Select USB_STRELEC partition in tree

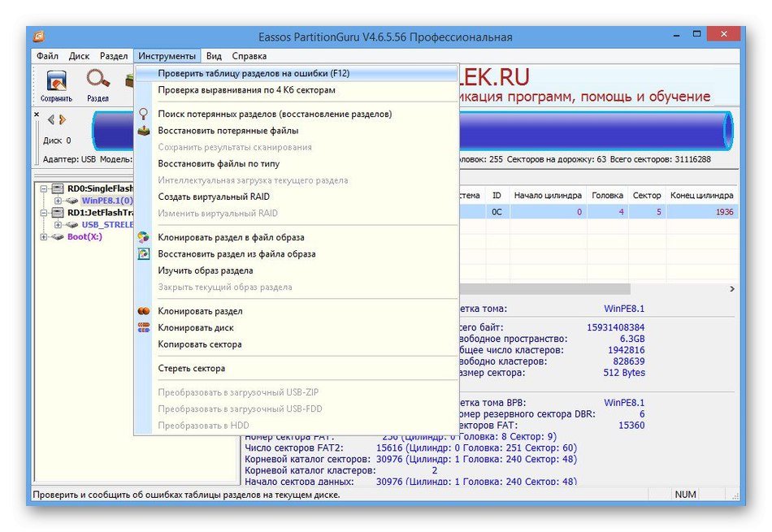(x=107, y=225)
